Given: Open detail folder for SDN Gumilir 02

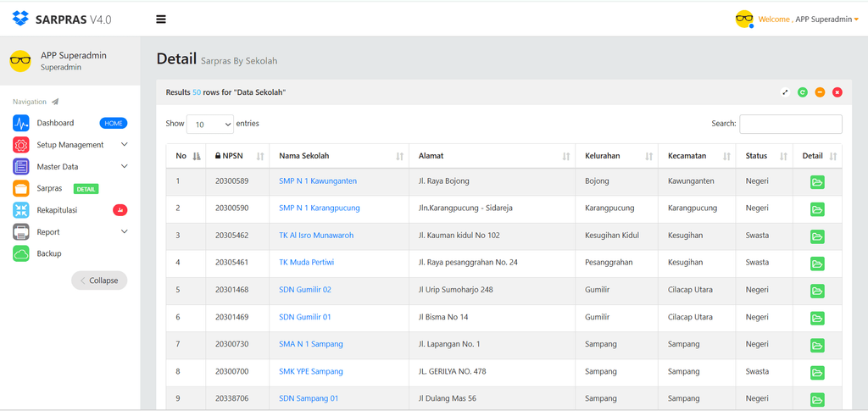Looking at the screenshot, I should [817, 291].
